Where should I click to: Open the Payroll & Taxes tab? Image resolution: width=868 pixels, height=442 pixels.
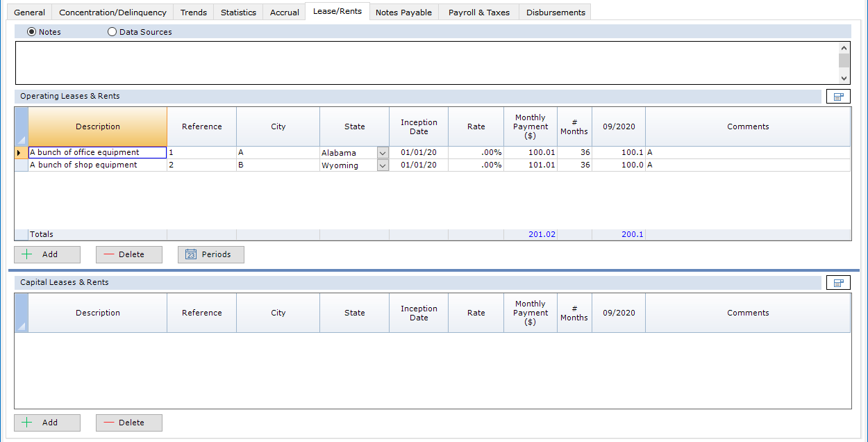pyautogui.click(x=478, y=13)
